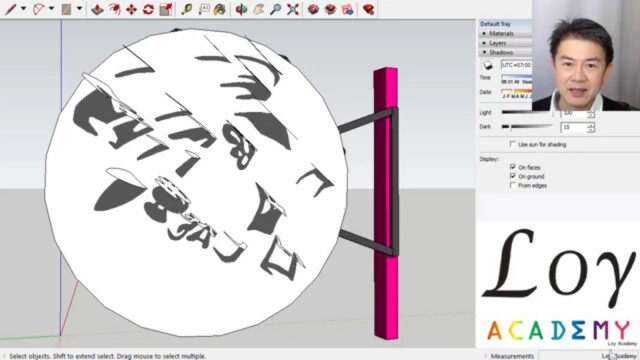Viewport: 640px width, 360px height.
Task: Enable Use sun for shading checkbox
Action: pyautogui.click(x=513, y=144)
